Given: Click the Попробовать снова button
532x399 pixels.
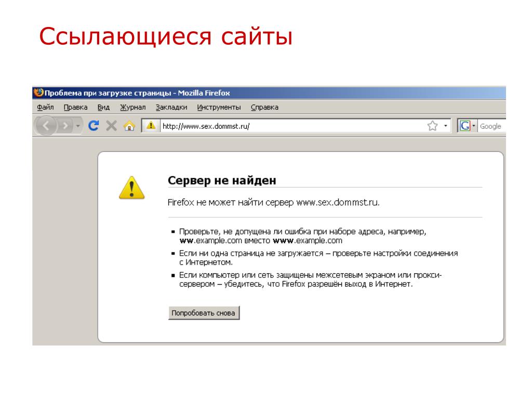Looking at the screenshot, I should coord(204,313).
